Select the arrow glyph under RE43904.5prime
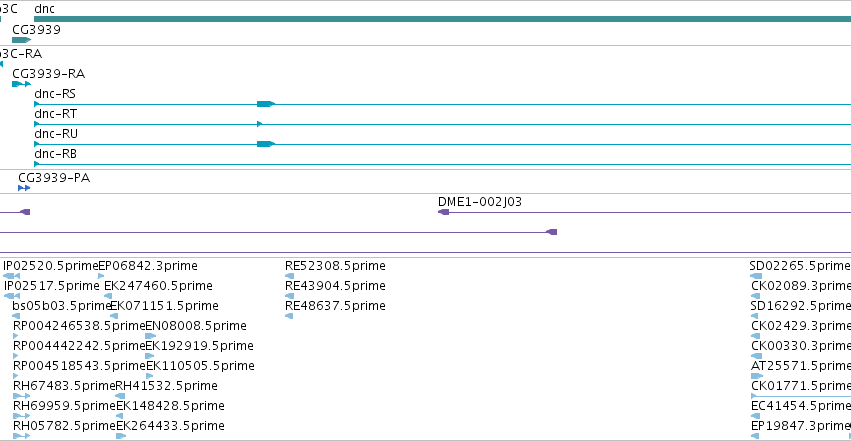 click(289, 296)
